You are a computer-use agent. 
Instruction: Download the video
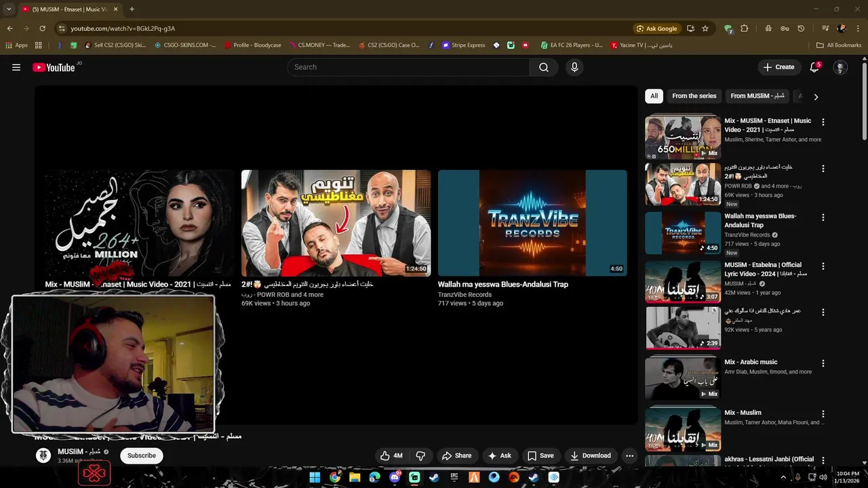591,455
